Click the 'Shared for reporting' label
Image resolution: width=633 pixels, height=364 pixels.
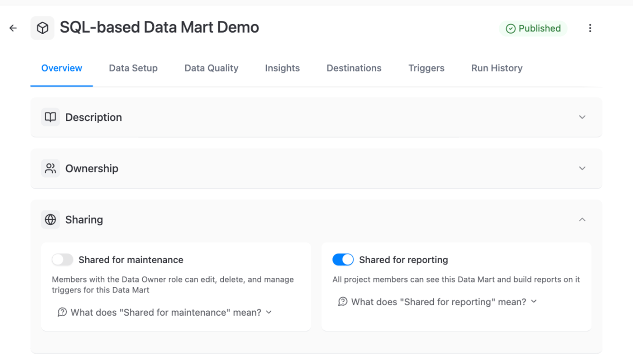click(404, 260)
